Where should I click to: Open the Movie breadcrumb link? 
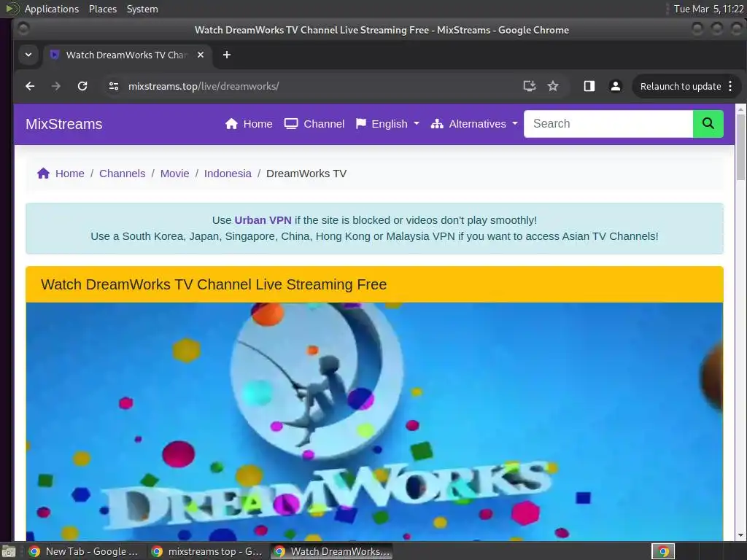coord(174,174)
